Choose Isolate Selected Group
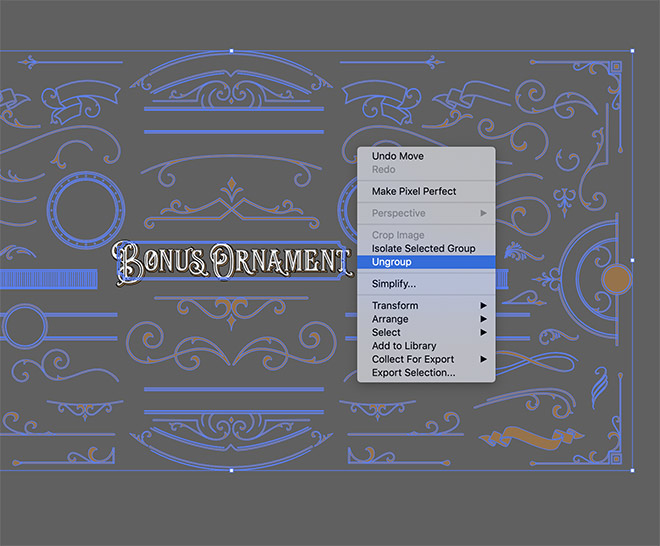660x546 pixels. pyautogui.click(x=423, y=248)
